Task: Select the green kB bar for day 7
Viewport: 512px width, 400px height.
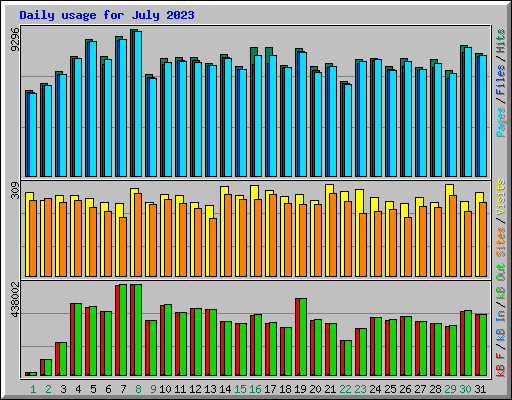Action: (x=123, y=330)
